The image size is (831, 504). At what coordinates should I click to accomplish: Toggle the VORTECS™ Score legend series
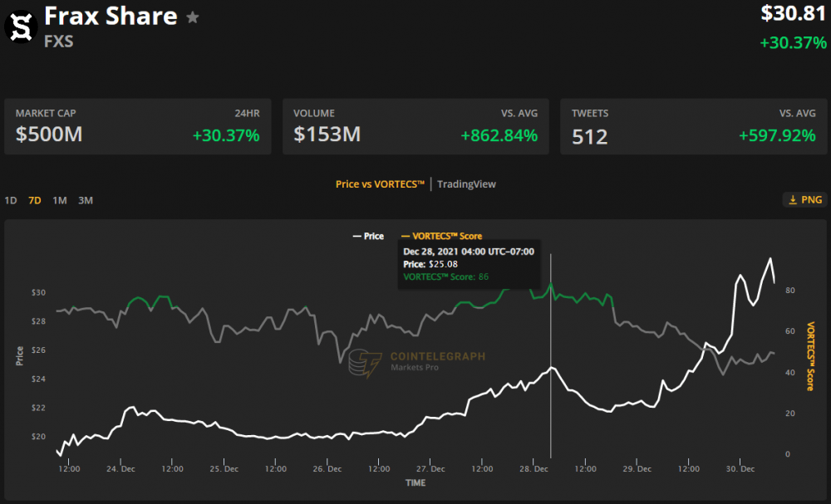(442, 236)
